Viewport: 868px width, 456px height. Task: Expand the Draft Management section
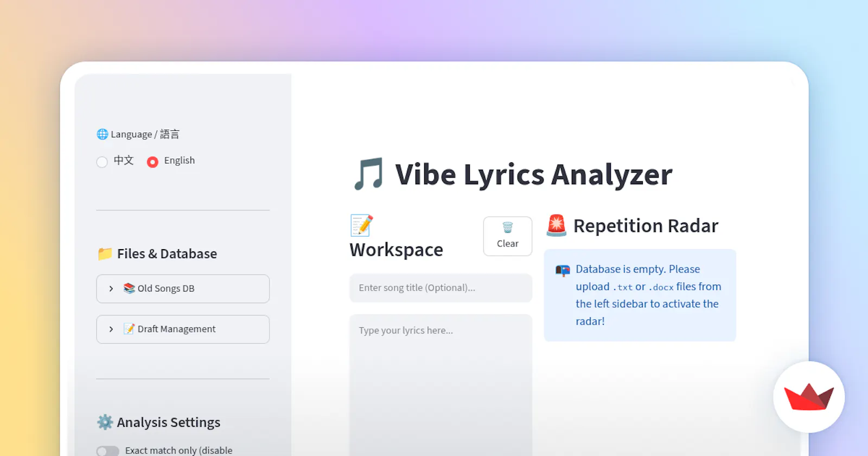(183, 330)
